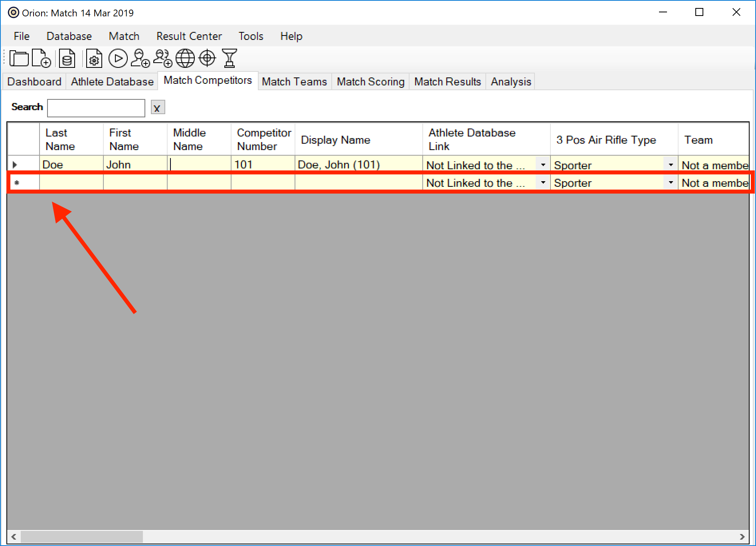Expand 3 Pos Air Rifle Type dropdown for Doe

click(x=671, y=165)
